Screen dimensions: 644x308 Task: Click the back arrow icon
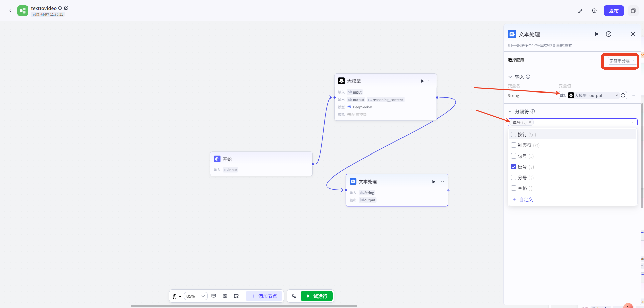[10, 11]
